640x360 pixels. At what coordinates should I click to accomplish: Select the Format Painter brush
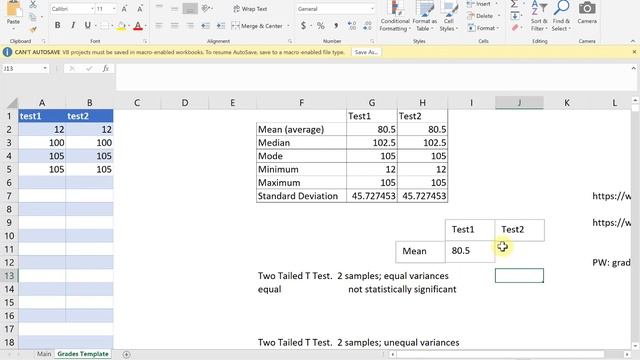(x=33, y=29)
